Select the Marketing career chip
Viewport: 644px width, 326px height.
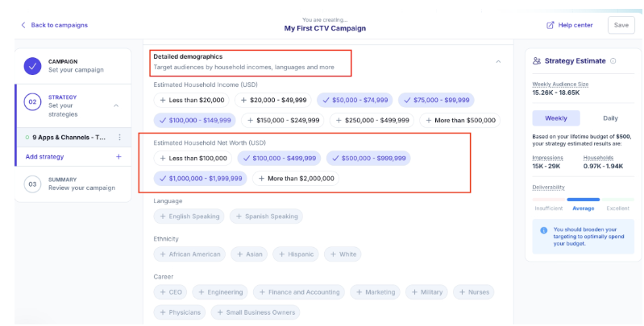click(x=375, y=292)
